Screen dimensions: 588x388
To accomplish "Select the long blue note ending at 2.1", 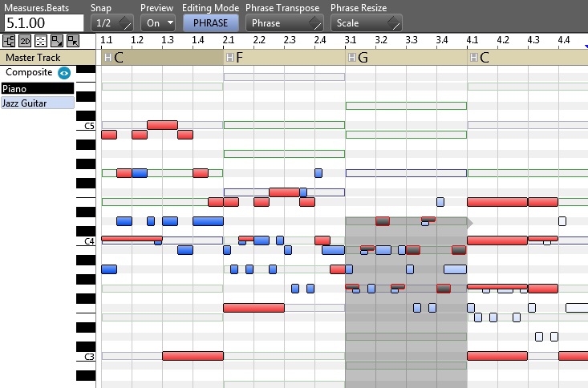I will pyautogui.click(x=208, y=221).
